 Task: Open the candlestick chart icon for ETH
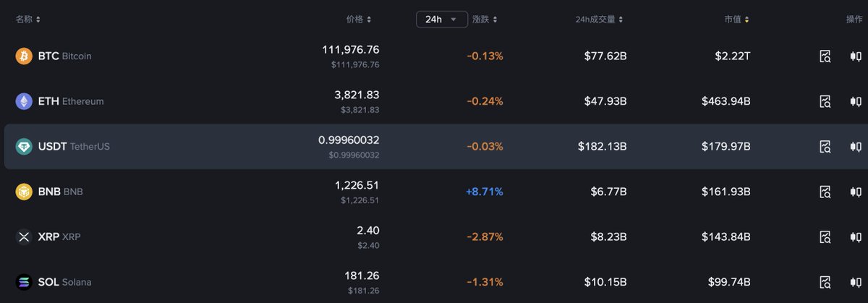click(855, 101)
